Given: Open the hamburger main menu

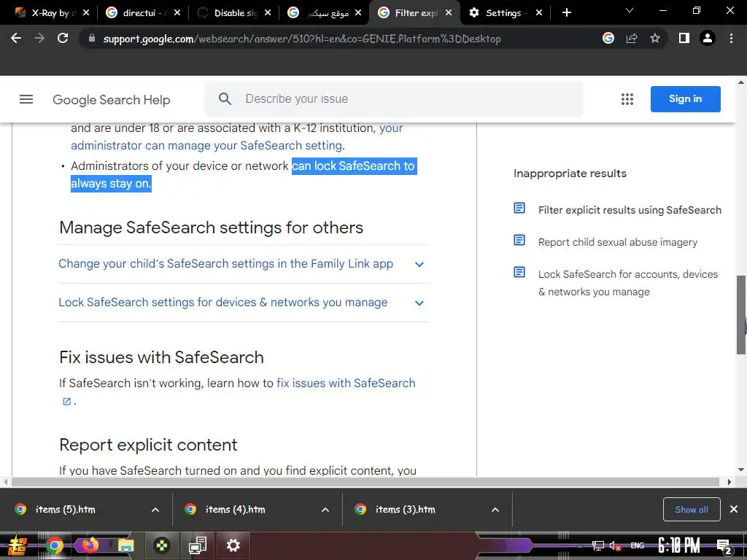Looking at the screenshot, I should click(x=26, y=99).
